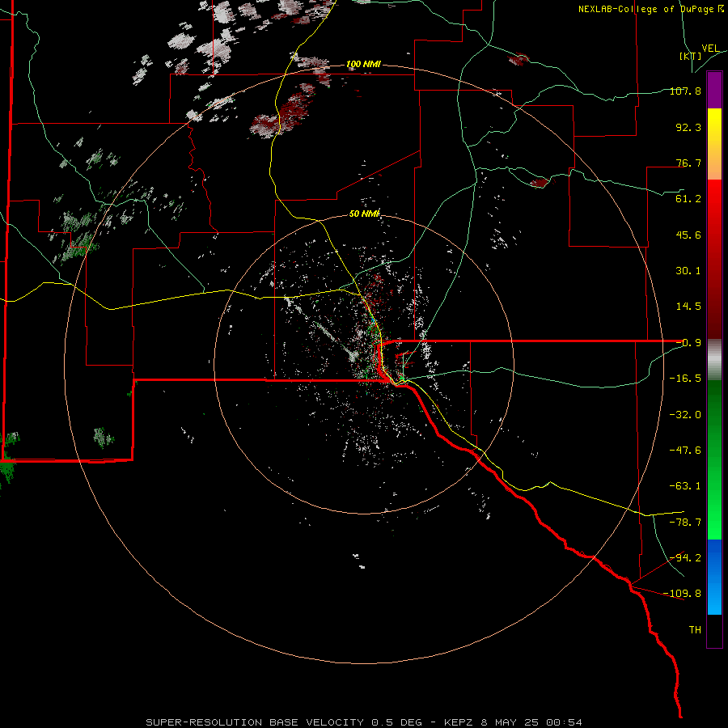Click the -0.9 velocity scale value
The height and width of the screenshot is (728, 728).
point(688,343)
